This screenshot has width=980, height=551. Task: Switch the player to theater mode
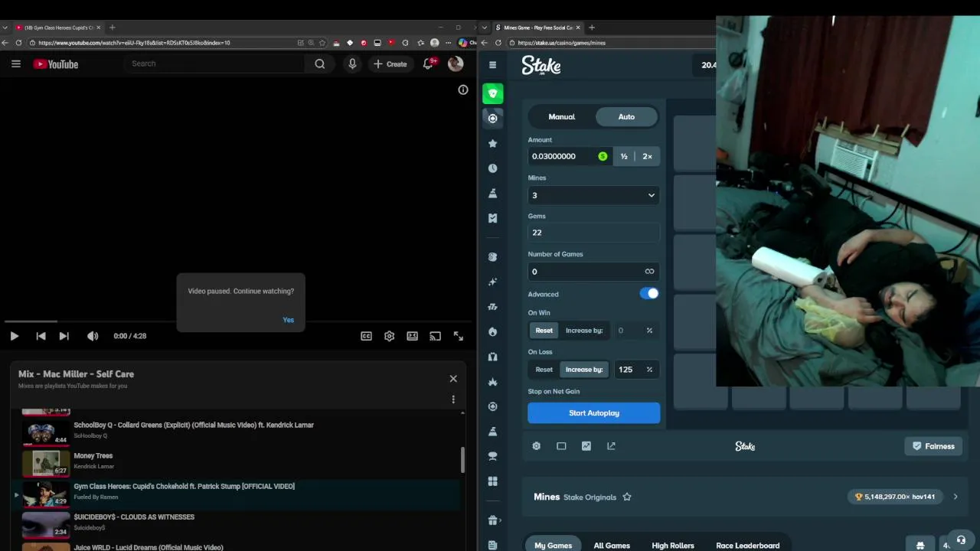(x=412, y=336)
